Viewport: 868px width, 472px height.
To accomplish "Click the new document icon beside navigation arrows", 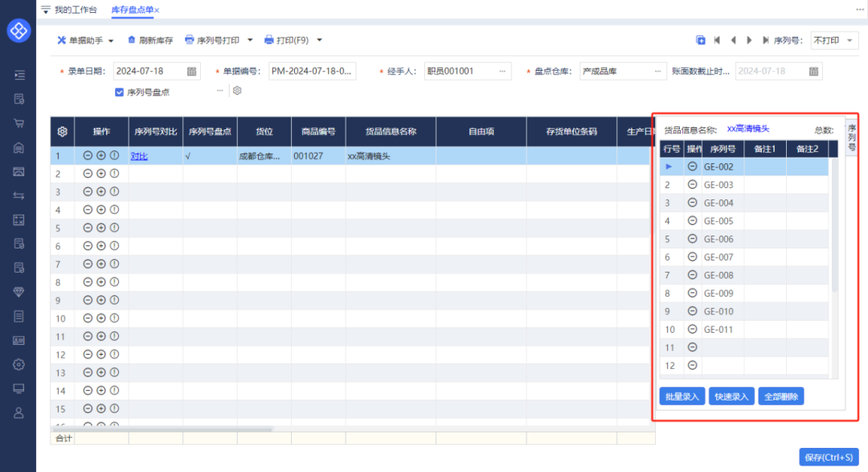I will click(x=701, y=40).
